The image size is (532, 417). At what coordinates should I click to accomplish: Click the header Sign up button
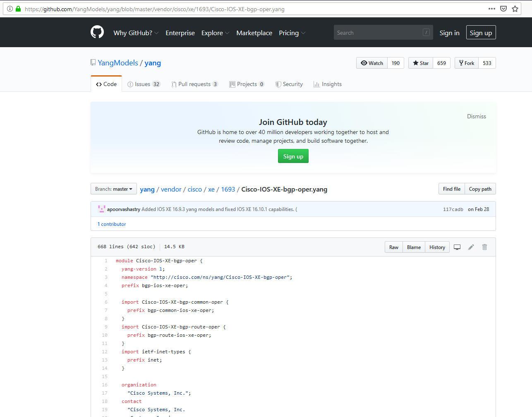click(x=481, y=33)
